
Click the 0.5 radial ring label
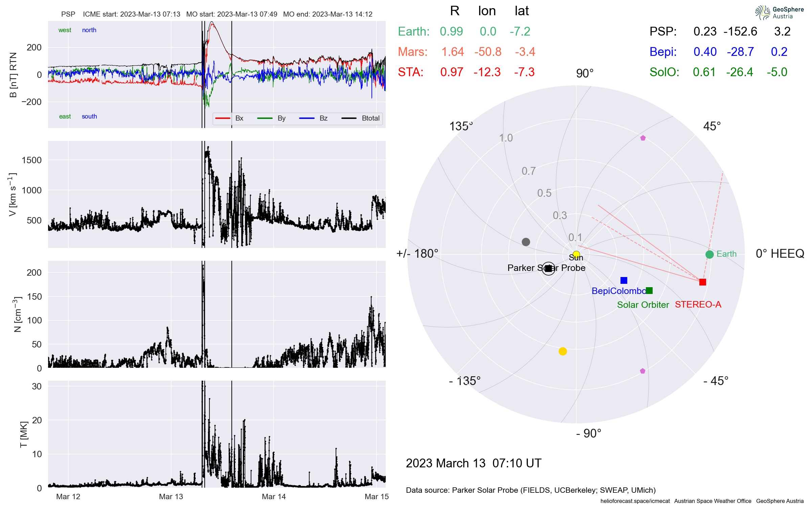click(x=544, y=193)
